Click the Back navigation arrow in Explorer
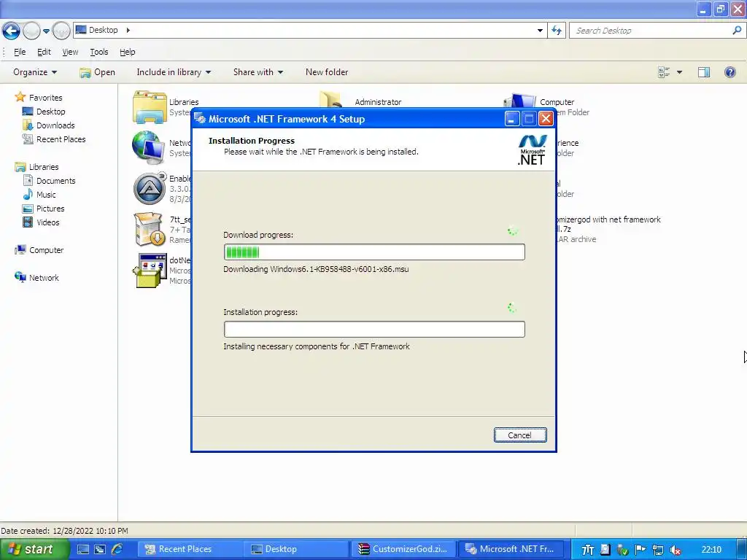Image resolution: width=747 pixels, height=560 pixels. (x=12, y=31)
